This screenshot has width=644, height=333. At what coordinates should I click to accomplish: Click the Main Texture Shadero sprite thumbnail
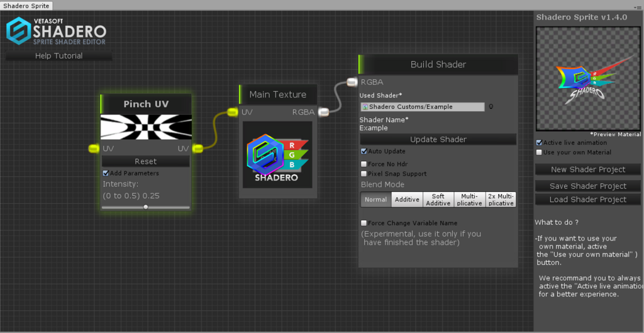277,155
